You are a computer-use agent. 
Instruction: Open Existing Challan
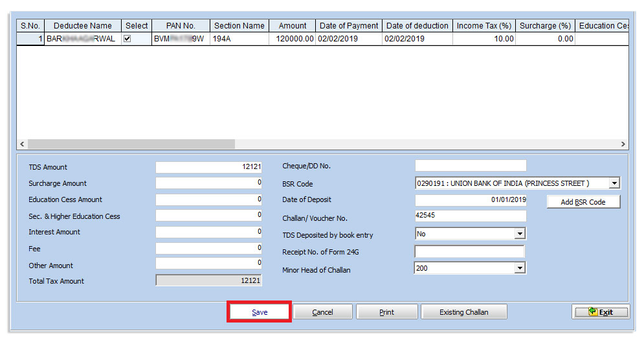click(x=463, y=312)
